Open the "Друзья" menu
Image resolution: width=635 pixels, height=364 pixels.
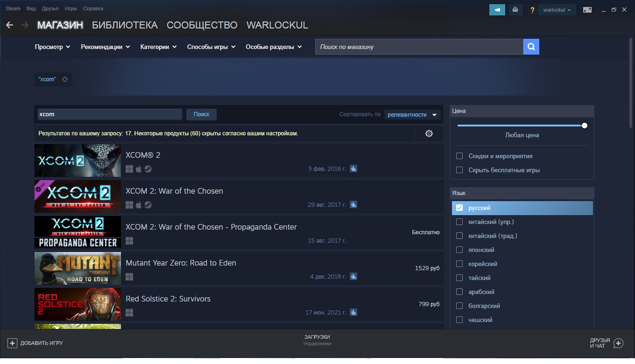tap(50, 8)
